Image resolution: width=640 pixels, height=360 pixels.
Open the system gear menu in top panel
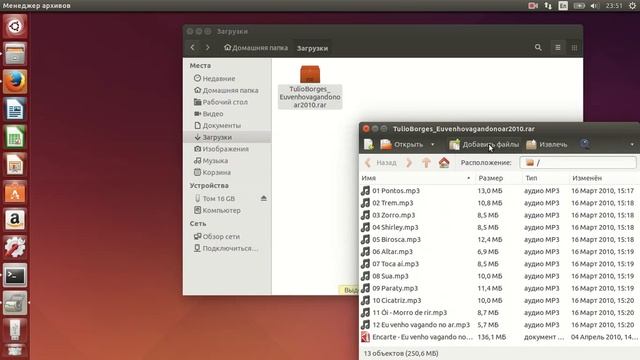(632, 6)
